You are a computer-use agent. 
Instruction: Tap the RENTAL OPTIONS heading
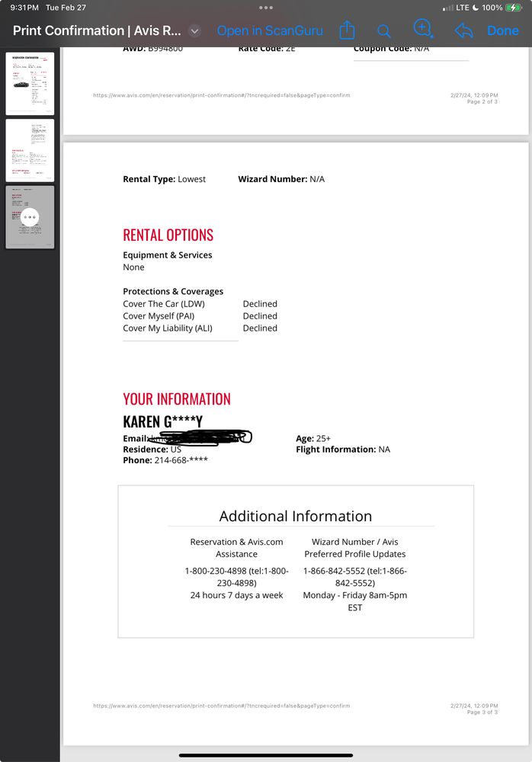(x=168, y=235)
